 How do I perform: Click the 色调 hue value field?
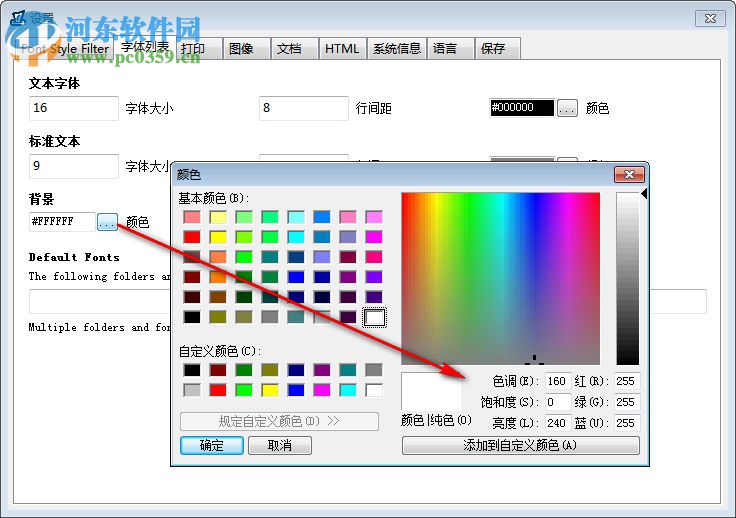pos(558,381)
